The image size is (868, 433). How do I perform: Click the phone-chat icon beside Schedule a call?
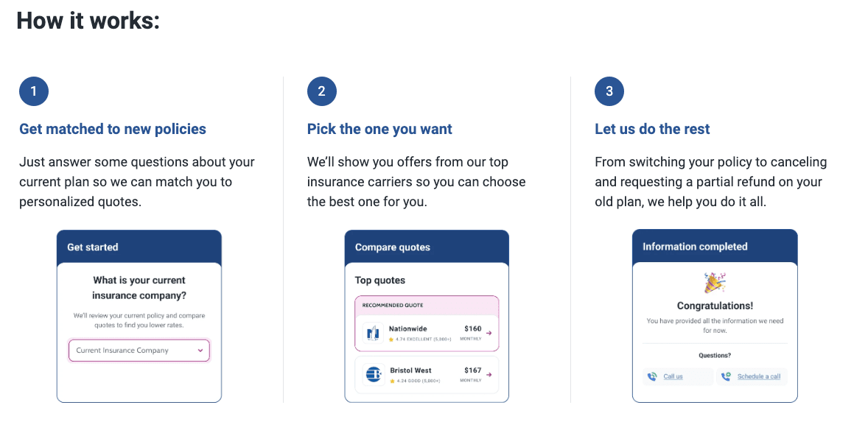[727, 376]
